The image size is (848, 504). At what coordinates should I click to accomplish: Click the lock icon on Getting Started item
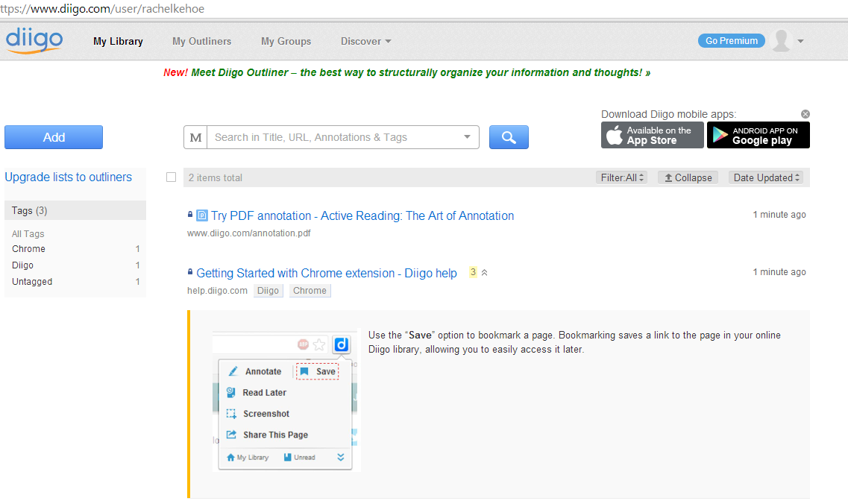[190, 271]
